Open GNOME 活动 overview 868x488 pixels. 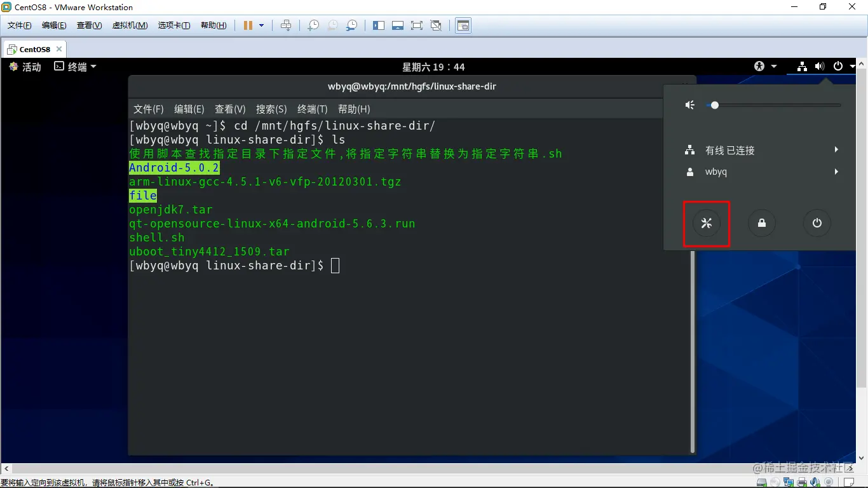[25, 67]
